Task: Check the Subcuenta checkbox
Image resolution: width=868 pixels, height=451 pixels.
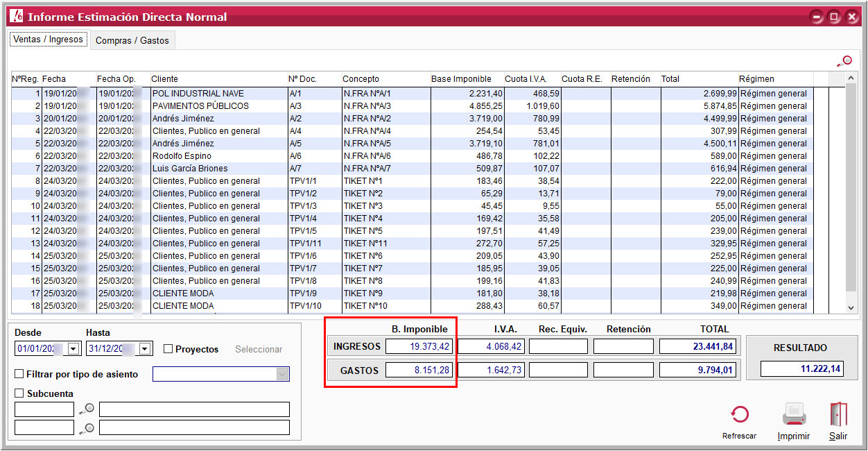Action: 19,393
